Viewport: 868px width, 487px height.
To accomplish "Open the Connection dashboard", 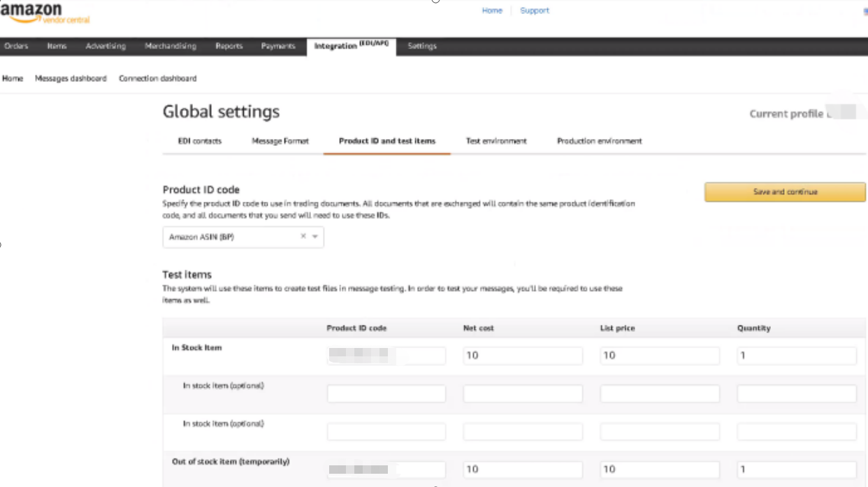I will click(x=158, y=78).
